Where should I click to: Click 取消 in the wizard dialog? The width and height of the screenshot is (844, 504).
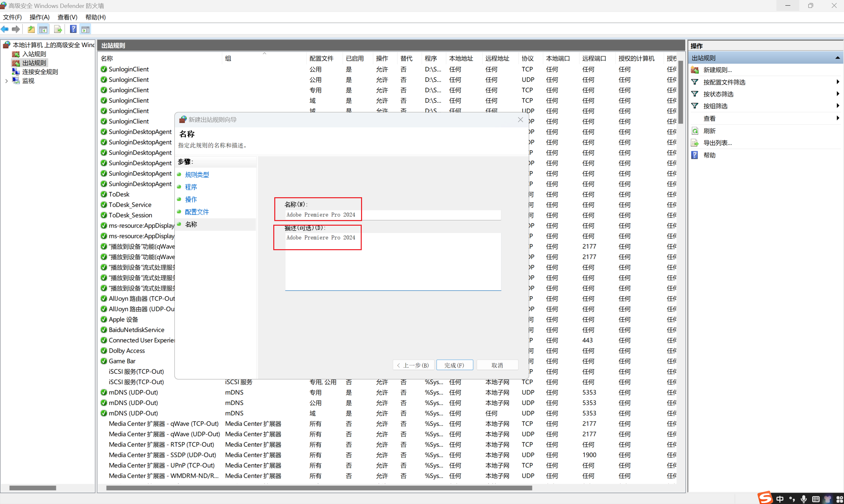pyautogui.click(x=497, y=365)
